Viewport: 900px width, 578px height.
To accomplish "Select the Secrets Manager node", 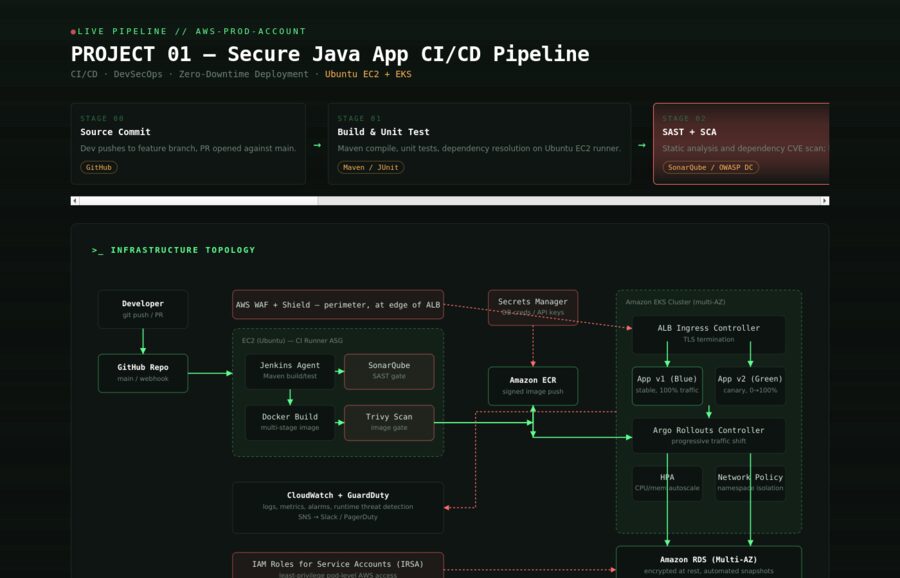I will 533,307.
